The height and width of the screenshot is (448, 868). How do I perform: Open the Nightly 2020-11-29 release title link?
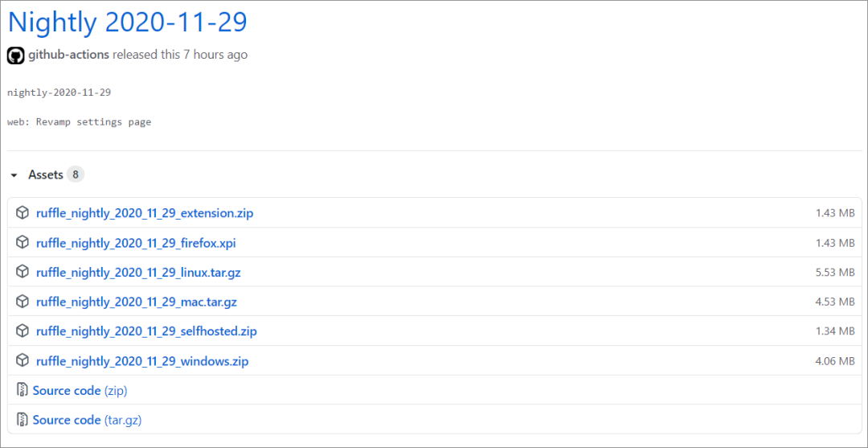click(127, 23)
